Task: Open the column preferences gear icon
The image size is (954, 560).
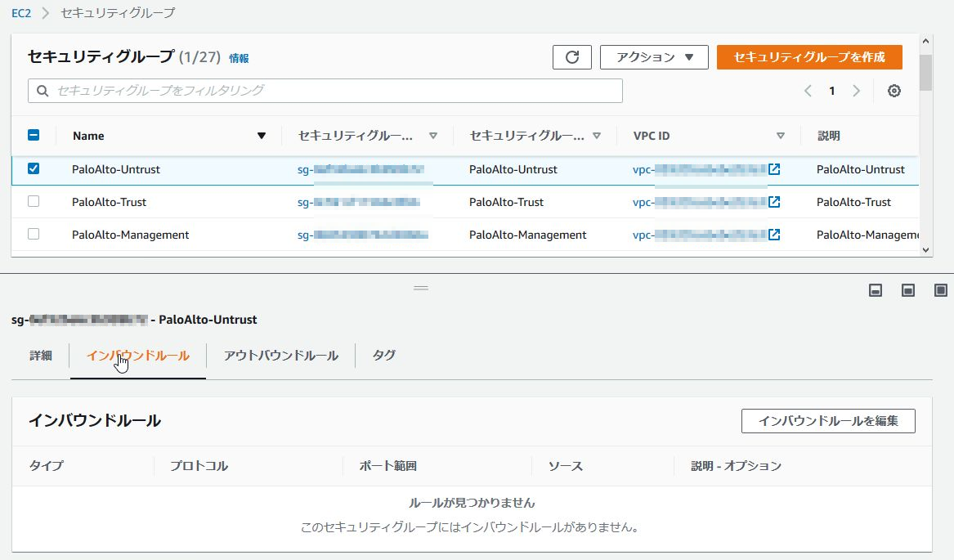Action: click(894, 91)
